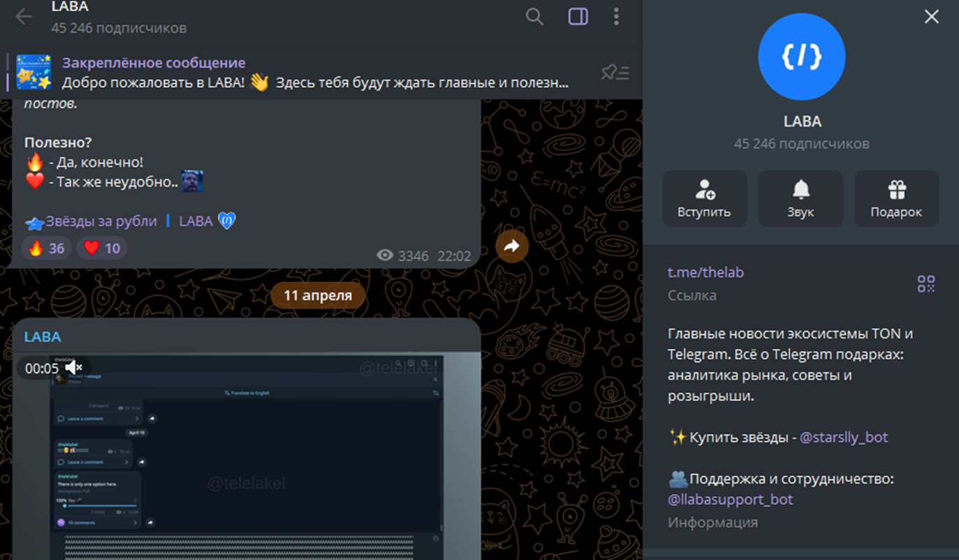The width and height of the screenshot is (959, 560).
Task: Unmute the video with the speaker icon
Action: pos(73,367)
